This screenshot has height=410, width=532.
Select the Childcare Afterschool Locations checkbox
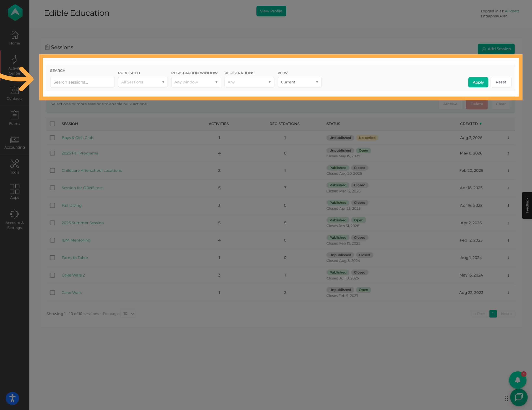52,170
